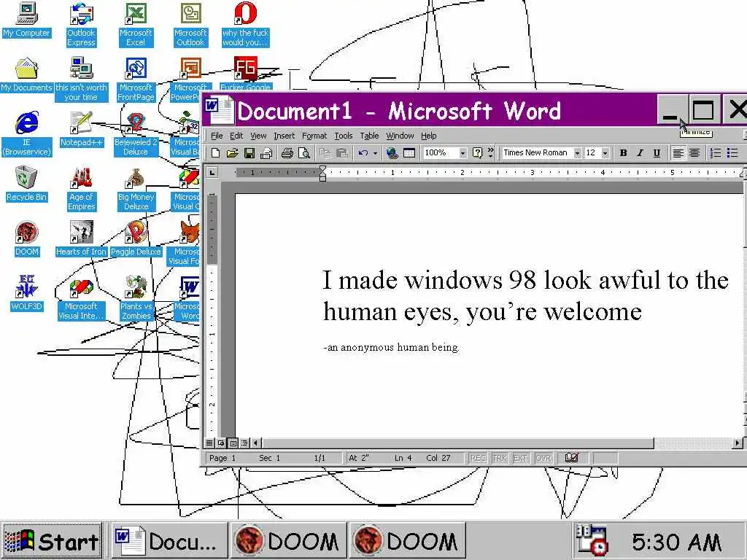Expand the More Buttons toolbar chevron

pos(490,153)
